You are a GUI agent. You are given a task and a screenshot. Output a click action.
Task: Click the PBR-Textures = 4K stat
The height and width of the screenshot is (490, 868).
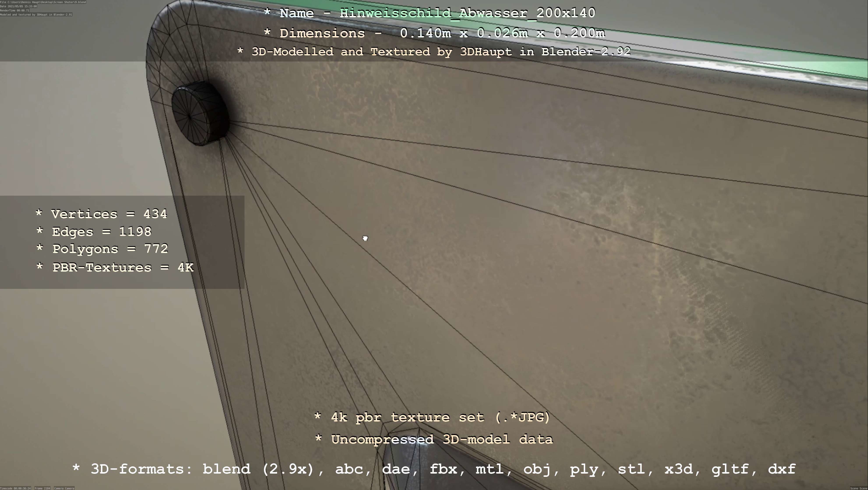point(114,268)
